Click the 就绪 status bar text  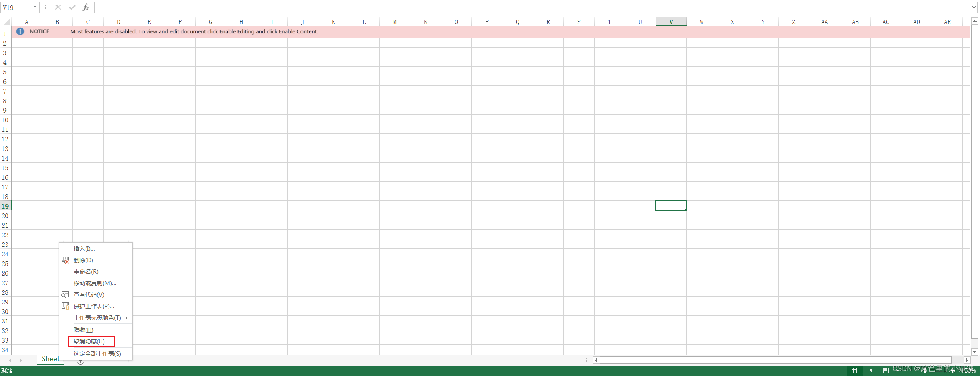pos(7,371)
